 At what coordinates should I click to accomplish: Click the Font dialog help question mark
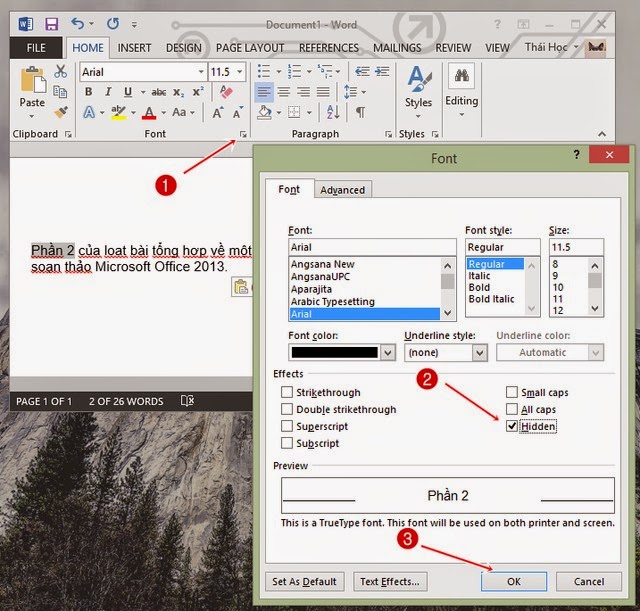pos(576,155)
